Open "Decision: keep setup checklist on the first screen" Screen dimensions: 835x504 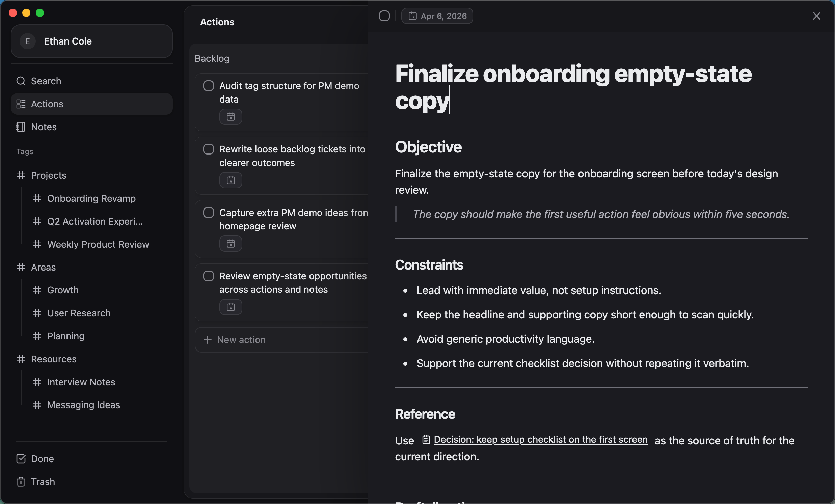coord(541,440)
